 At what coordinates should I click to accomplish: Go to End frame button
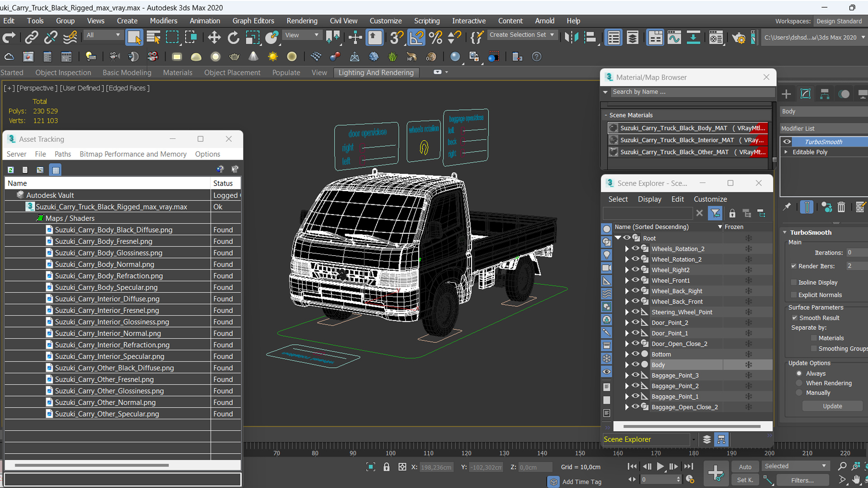(x=689, y=466)
